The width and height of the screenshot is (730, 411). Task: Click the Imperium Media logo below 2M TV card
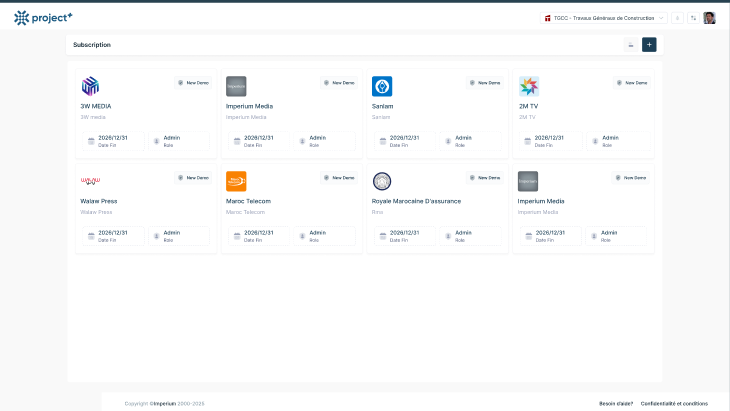[x=528, y=181]
